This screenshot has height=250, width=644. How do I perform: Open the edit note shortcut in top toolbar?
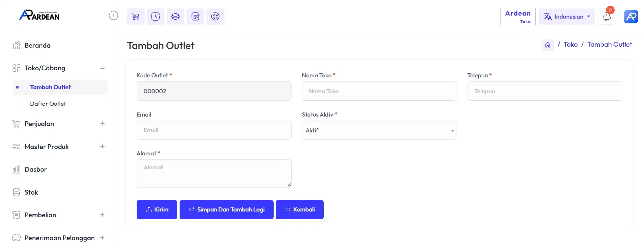195,17
